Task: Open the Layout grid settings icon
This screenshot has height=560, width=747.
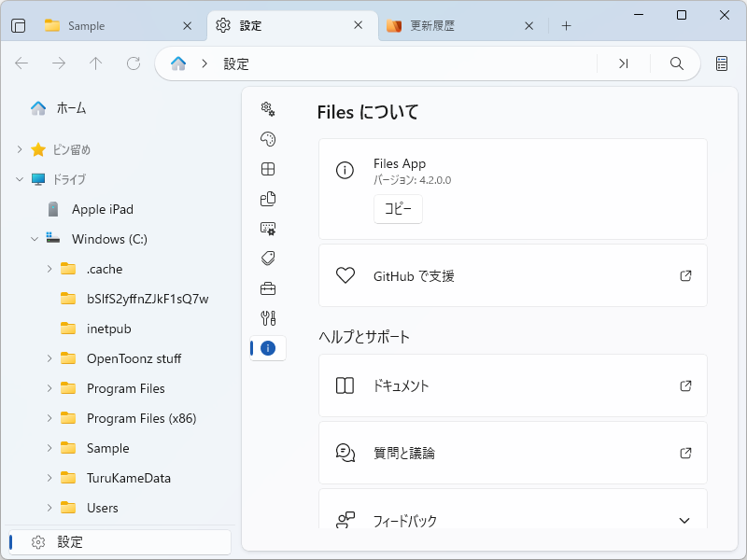Action: coord(268,169)
